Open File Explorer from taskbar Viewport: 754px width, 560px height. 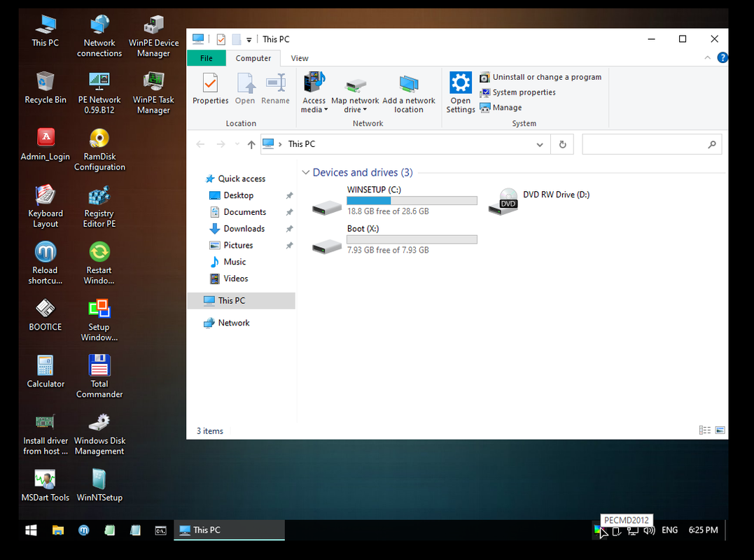57,530
